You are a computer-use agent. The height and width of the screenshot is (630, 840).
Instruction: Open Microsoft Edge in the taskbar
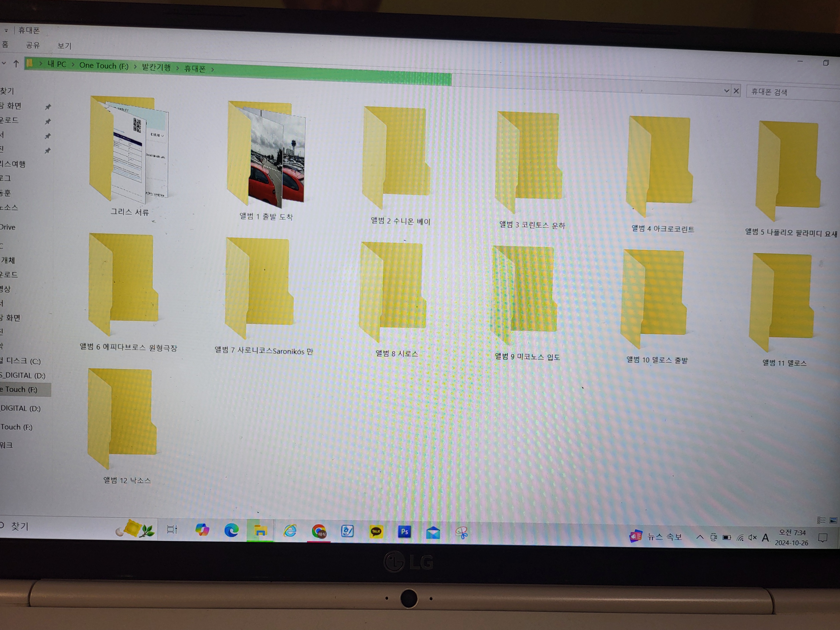[x=231, y=530]
